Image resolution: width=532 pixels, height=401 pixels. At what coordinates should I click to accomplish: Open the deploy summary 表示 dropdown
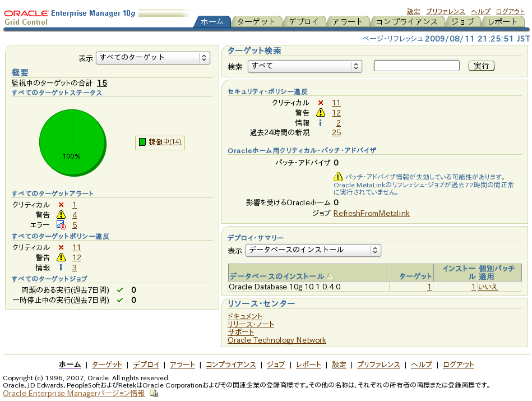pos(313,250)
